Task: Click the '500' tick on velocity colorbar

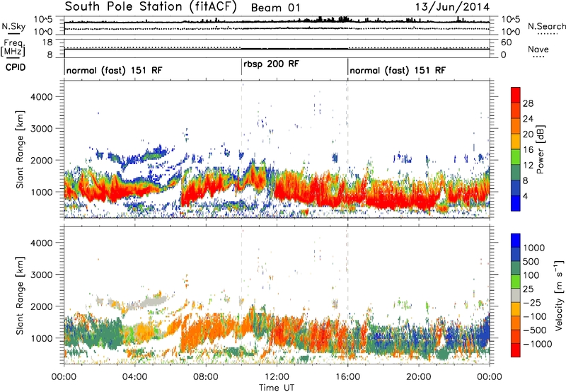Action: [533, 262]
